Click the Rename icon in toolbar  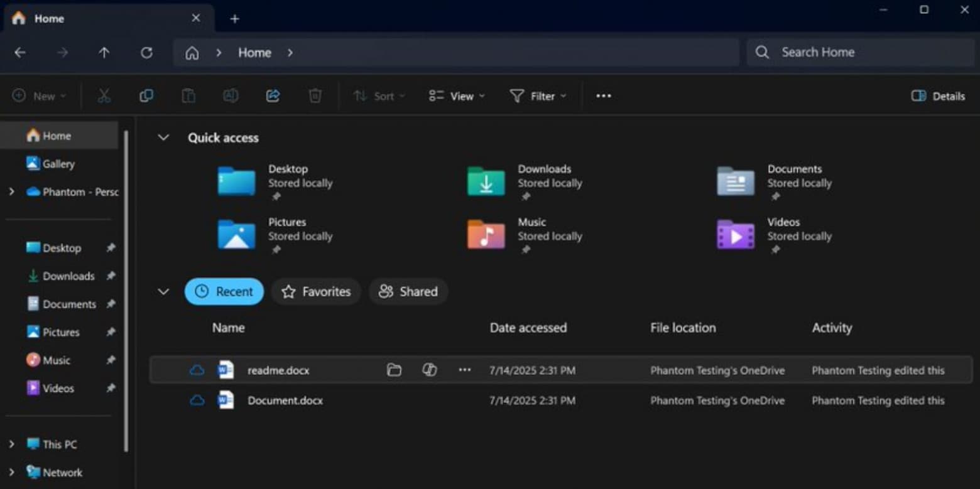(231, 96)
